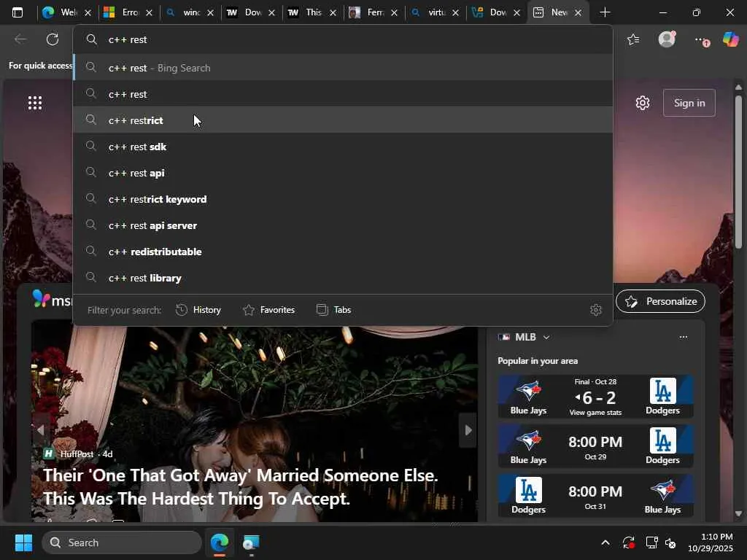The width and height of the screenshot is (747, 560).
Task: Filter search by Tabs
Action: click(x=333, y=310)
